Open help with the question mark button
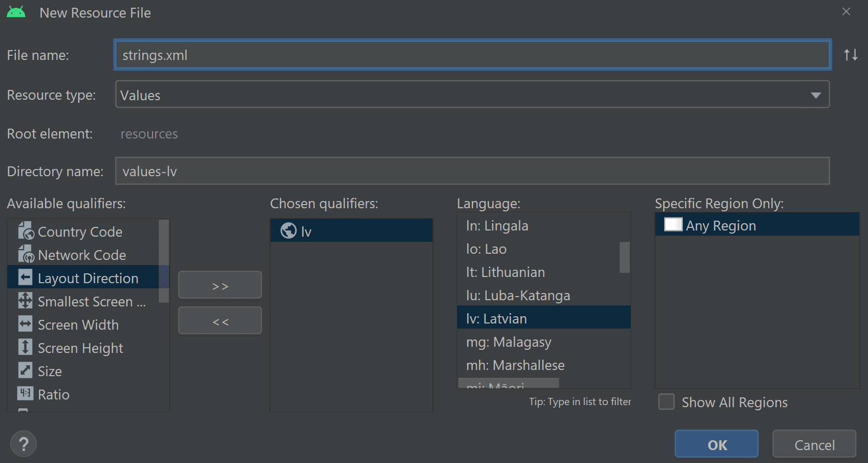 [24, 443]
